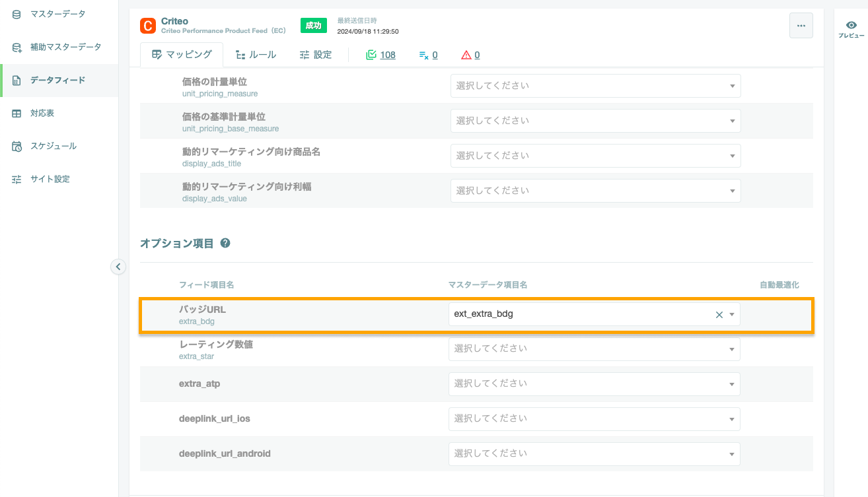Click the Criteo Performance Product Feed subtitle
This screenshot has height=497, width=868.
point(223,31)
